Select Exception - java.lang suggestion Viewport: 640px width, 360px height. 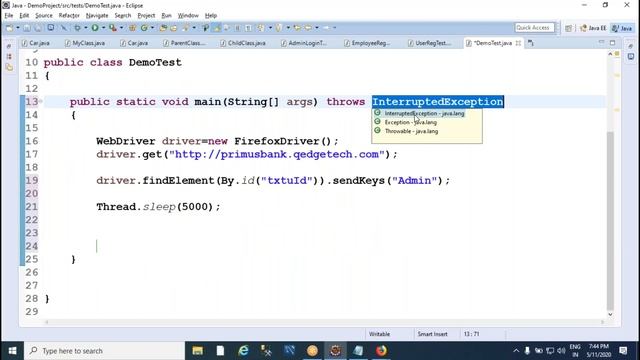427,122
